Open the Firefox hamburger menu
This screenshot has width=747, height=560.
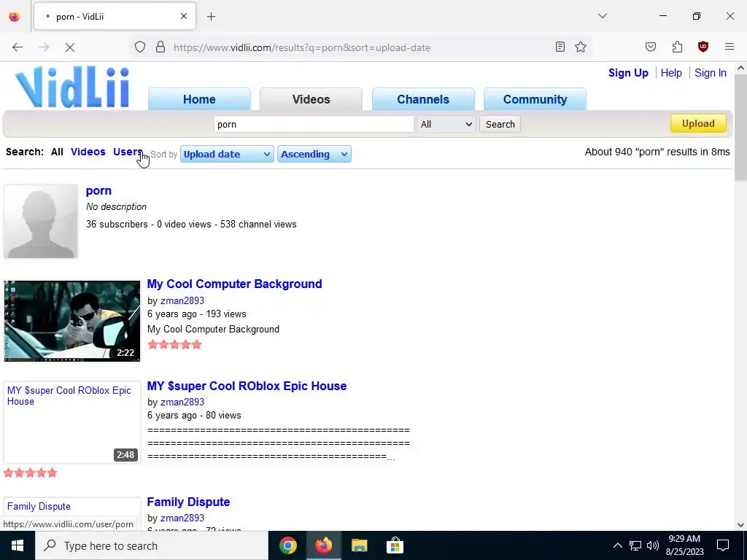tap(729, 47)
